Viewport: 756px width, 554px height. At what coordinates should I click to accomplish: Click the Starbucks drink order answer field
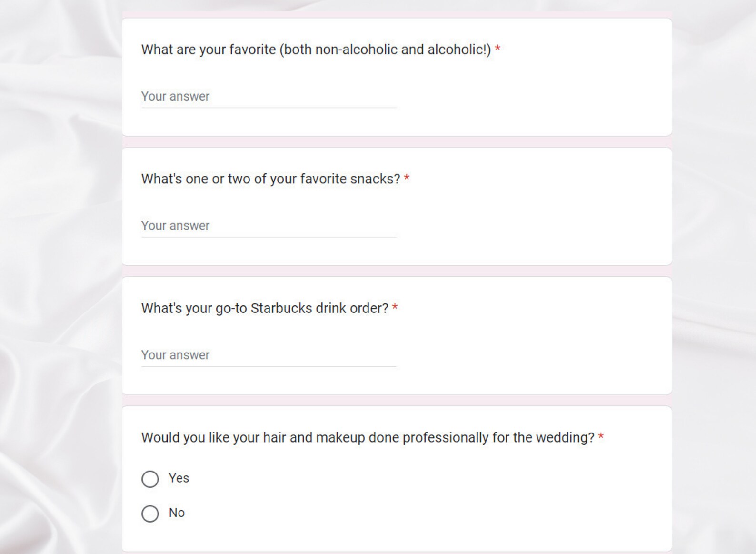[269, 355]
